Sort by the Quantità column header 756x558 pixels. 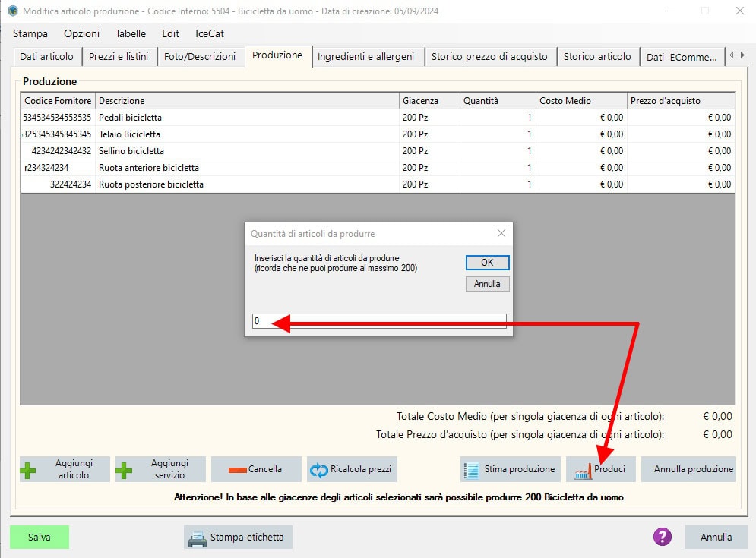(498, 101)
